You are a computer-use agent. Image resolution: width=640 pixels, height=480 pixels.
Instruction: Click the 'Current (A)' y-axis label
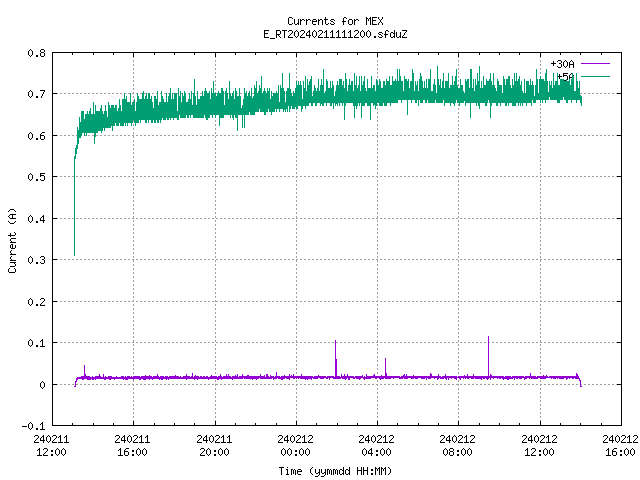(13, 240)
